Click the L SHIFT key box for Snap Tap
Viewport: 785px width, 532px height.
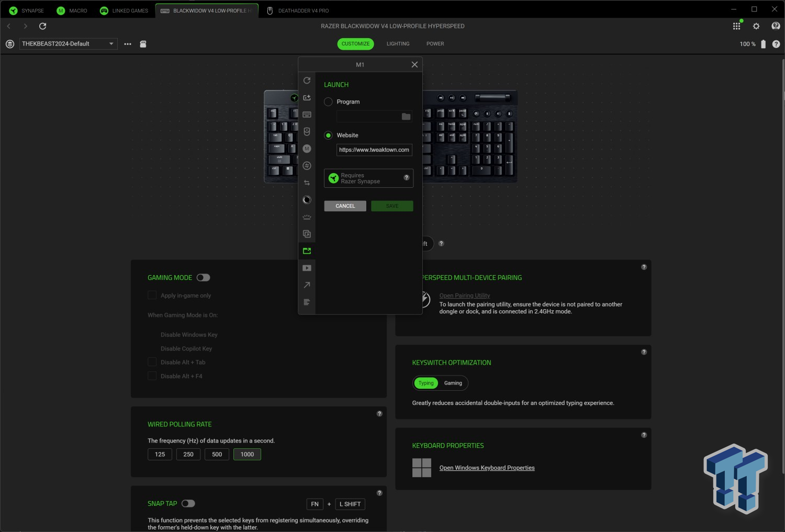click(x=350, y=504)
